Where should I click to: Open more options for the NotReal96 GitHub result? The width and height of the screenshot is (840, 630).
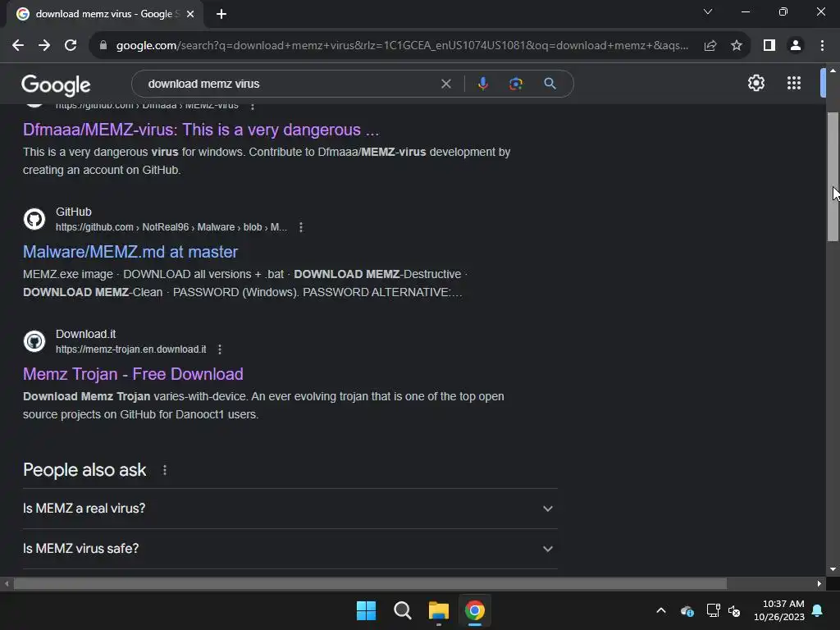pyautogui.click(x=301, y=227)
